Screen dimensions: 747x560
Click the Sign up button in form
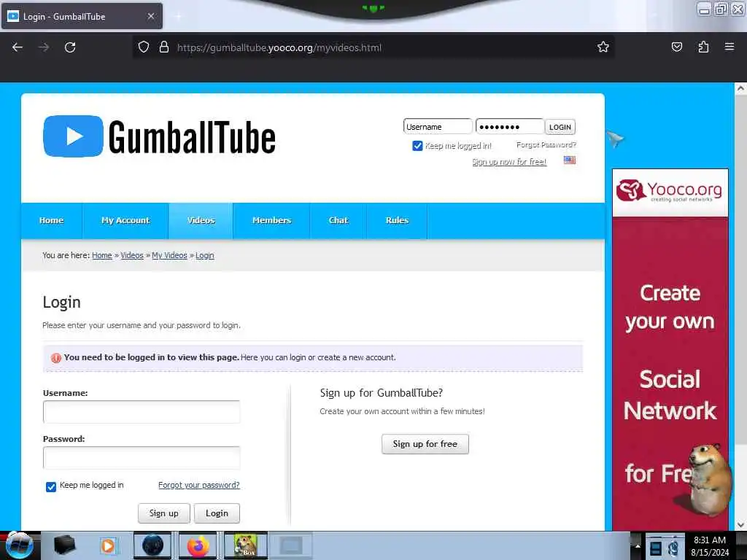point(164,513)
